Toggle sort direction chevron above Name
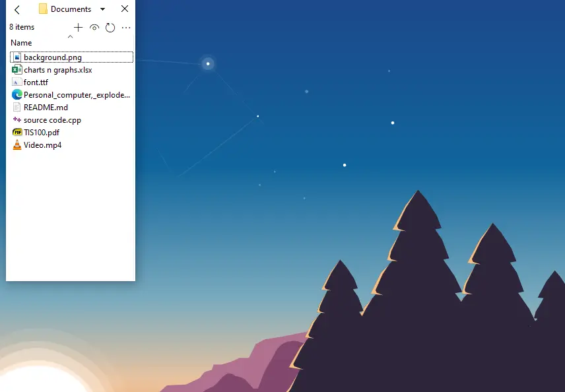Image resolution: width=565 pixels, height=392 pixels. 70,36
